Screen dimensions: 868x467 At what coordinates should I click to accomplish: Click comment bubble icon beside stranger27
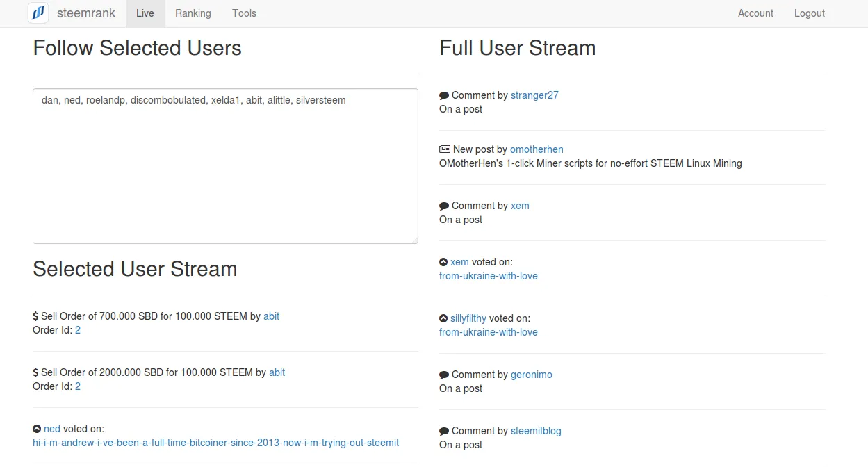coord(444,95)
